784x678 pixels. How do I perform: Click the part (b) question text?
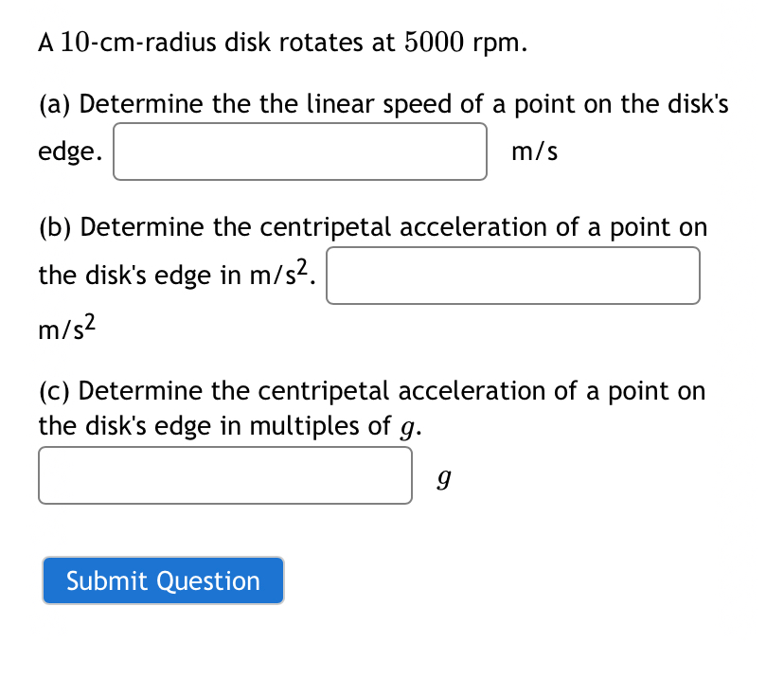click(x=372, y=227)
